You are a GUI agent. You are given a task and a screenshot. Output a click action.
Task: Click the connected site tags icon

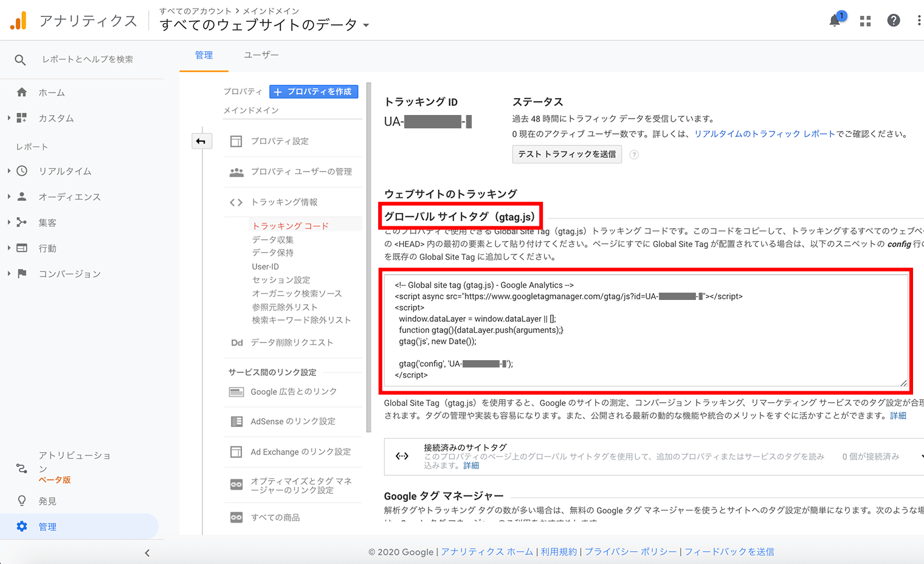click(x=402, y=456)
